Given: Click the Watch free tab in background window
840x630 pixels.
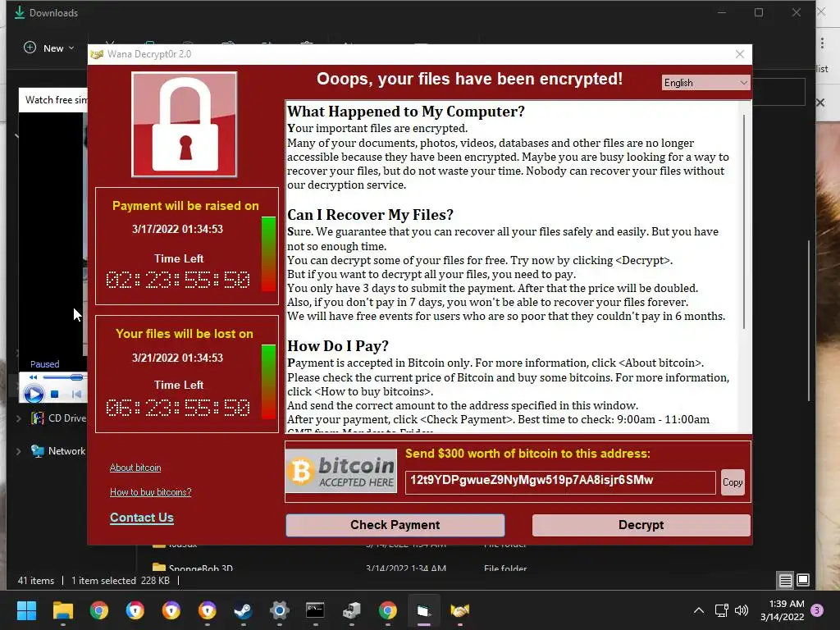Looking at the screenshot, I should click(55, 99).
